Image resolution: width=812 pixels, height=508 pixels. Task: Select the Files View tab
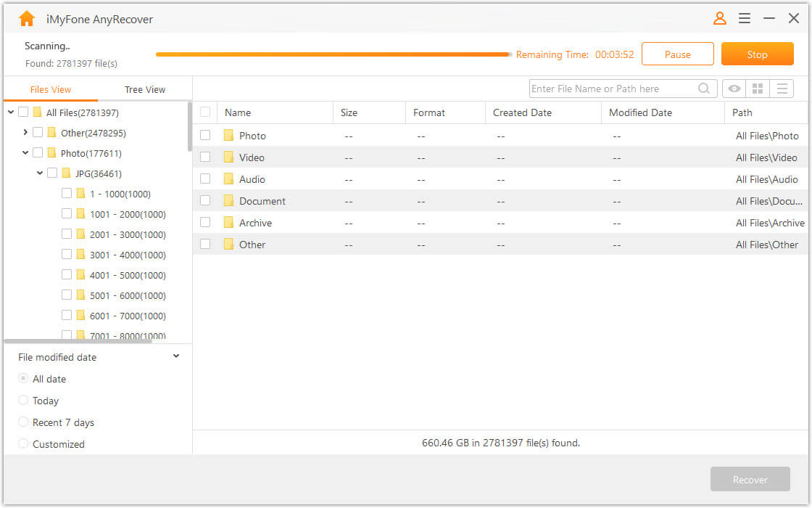point(51,89)
